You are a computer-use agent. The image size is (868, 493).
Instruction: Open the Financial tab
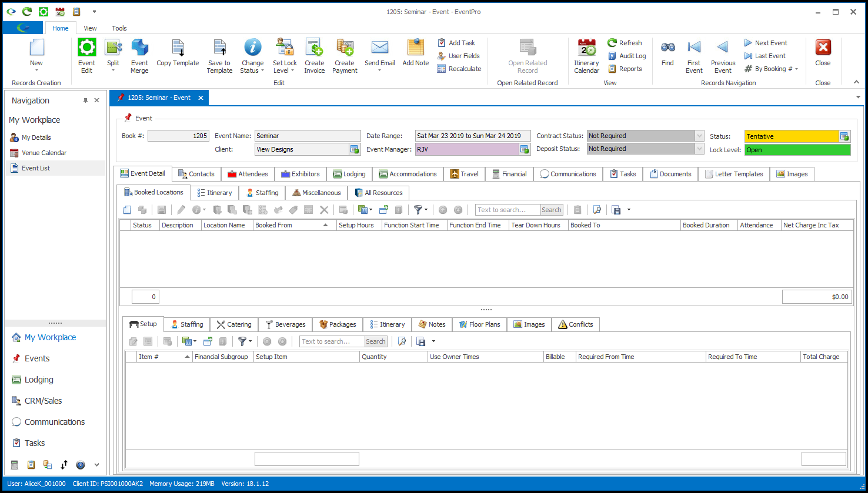pyautogui.click(x=509, y=174)
